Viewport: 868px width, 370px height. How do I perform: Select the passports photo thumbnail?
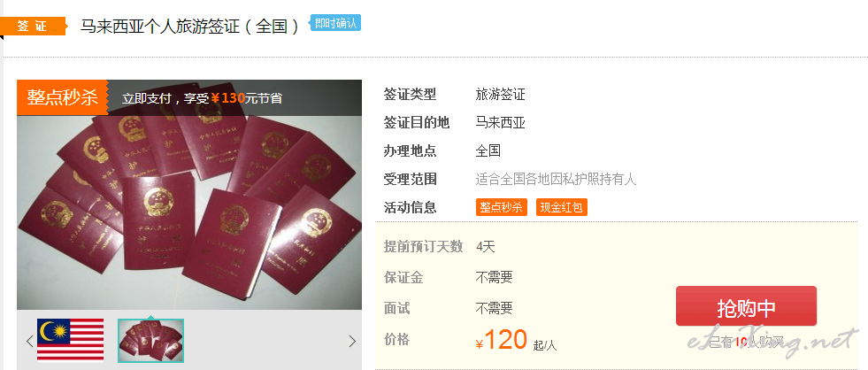(150, 341)
